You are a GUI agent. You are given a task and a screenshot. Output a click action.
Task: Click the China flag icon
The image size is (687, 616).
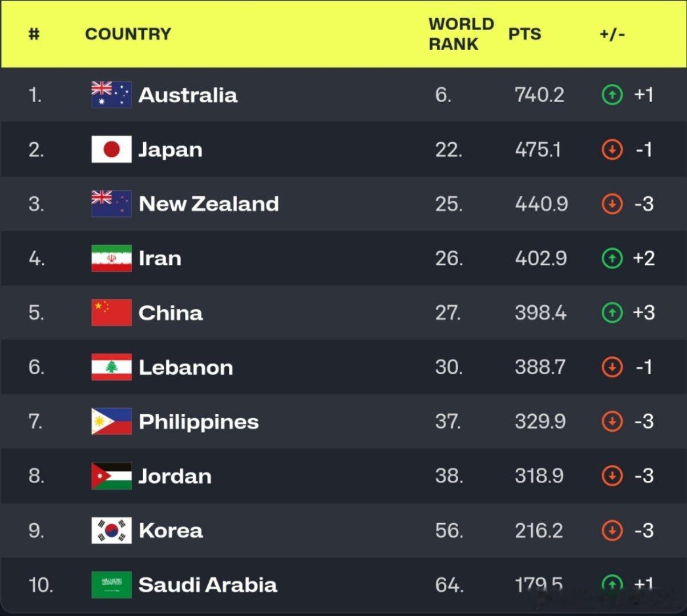coord(111,313)
